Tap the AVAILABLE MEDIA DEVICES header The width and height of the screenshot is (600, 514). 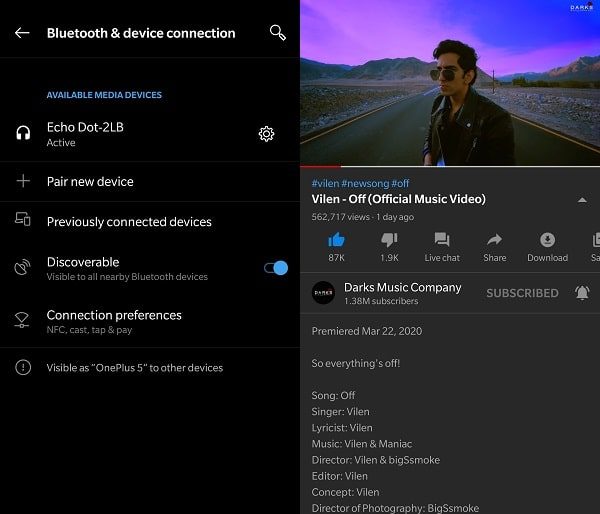104,95
